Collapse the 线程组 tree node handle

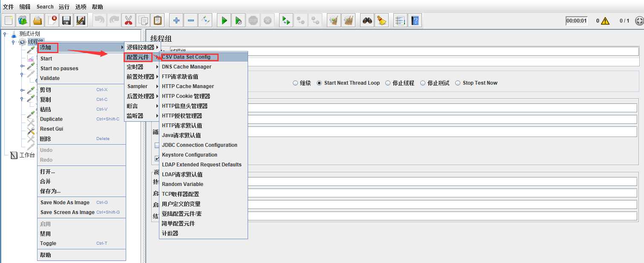click(13, 42)
